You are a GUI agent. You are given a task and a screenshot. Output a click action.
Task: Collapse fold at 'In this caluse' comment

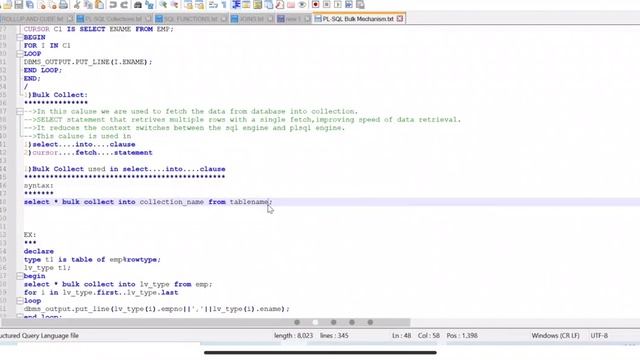pyautogui.click(x=19, y=111)
